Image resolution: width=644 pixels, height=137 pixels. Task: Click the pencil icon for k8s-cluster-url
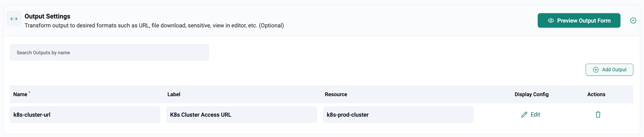coord(524,115)
